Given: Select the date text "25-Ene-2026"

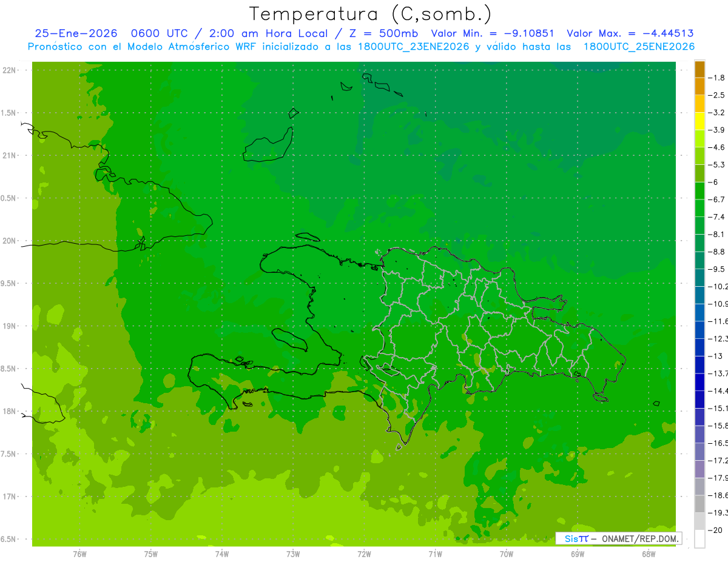Looking at the screenshot, I should (x=76, y=33).
